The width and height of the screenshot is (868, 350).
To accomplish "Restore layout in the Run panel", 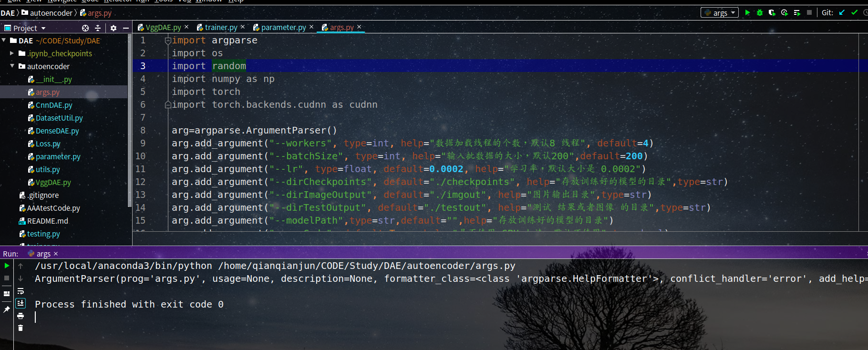I will (7, 294).
